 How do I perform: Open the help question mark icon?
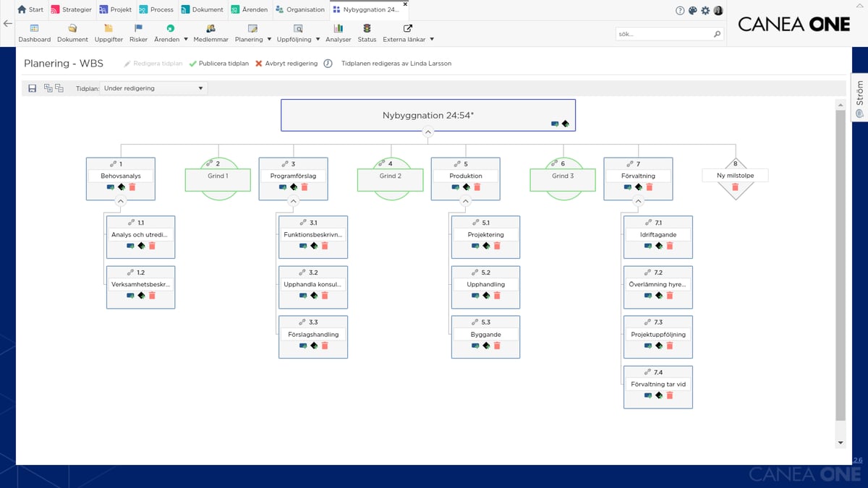click(678, 11)
